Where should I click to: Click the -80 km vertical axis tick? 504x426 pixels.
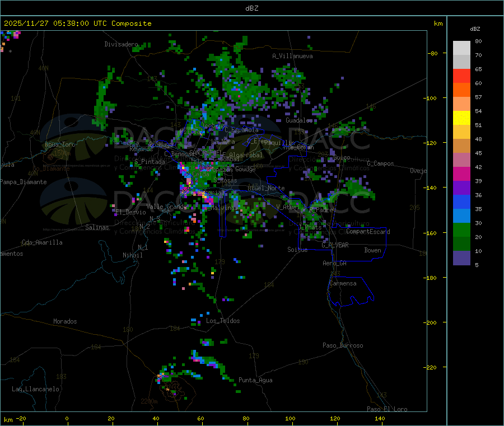pos(432,53)
